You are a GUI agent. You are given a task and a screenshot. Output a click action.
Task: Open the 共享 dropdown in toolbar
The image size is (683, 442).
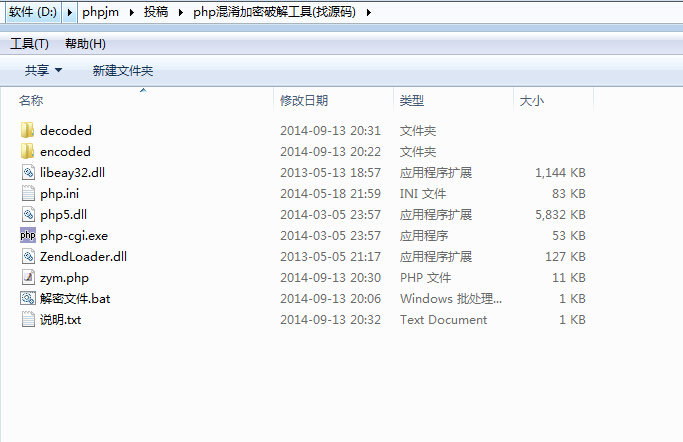coord(43,71)
